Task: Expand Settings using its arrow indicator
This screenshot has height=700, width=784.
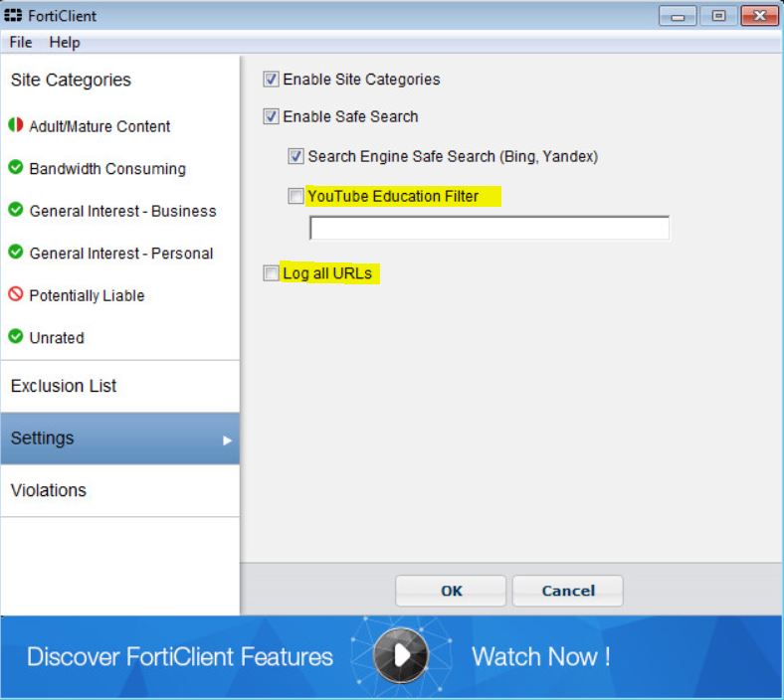Action: click(227, 439)
